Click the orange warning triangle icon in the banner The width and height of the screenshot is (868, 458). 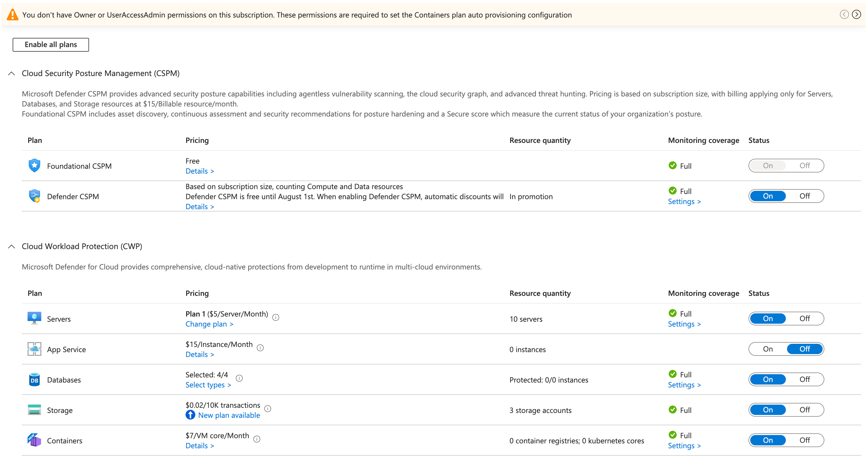point(12,14)
